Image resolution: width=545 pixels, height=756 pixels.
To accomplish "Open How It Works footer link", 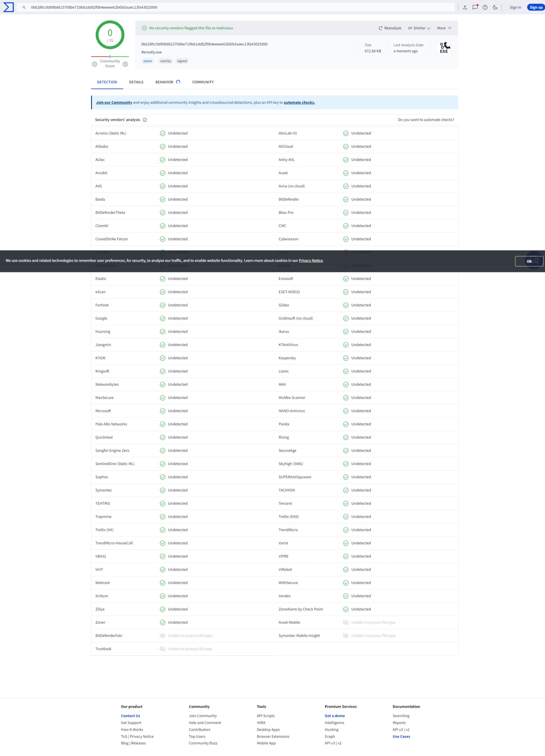I will point(132,729).
